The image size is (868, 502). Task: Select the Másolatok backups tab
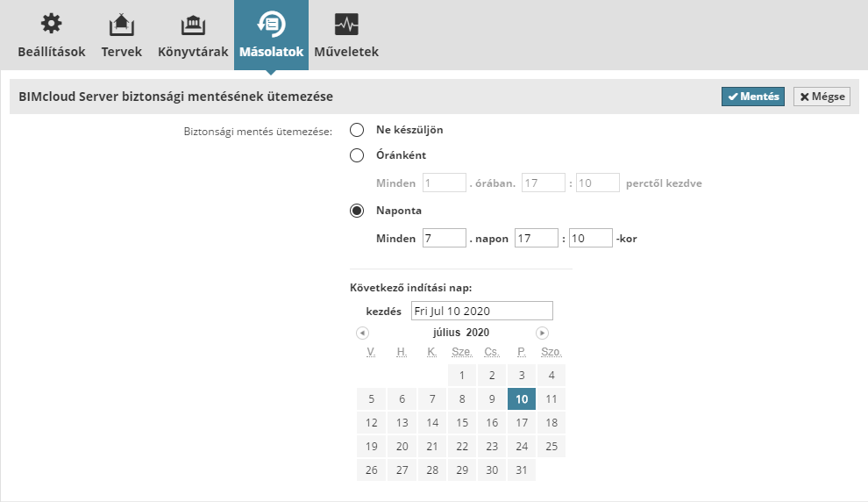tap(271, 35)
